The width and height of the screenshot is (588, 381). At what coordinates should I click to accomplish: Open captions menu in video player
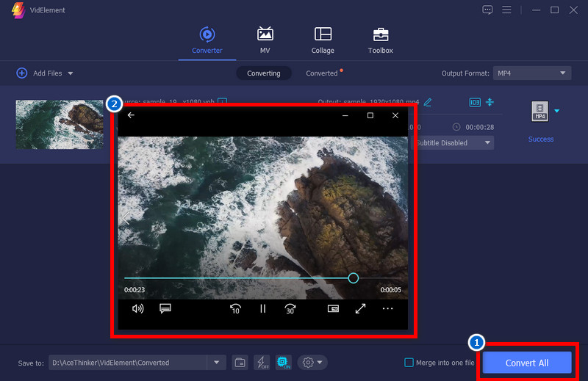tap(165, 309)
